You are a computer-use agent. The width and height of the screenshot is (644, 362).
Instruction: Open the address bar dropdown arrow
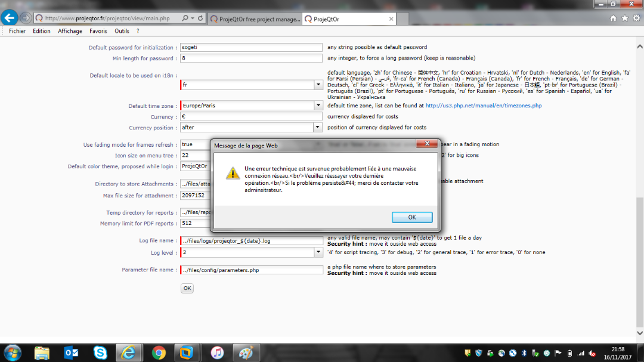[192, 18]
